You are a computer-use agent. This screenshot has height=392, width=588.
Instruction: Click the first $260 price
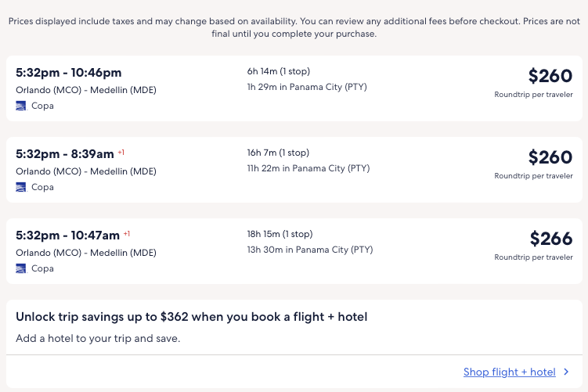pyautogui.click(x=550, y=76)
